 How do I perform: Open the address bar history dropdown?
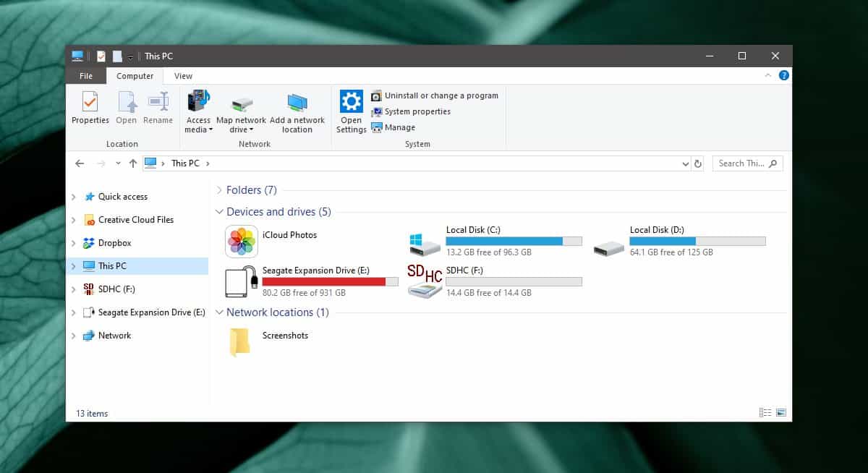[686, 164]
